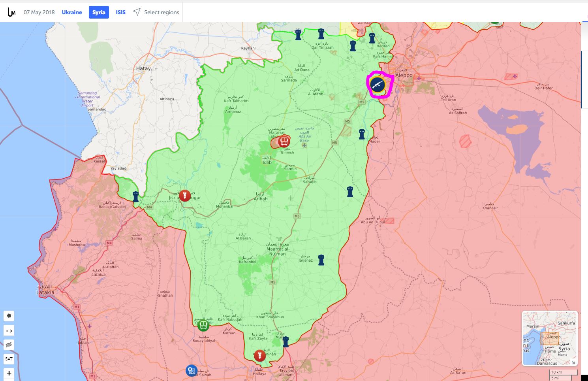Select the polygon draw tool
Viewport: 588px width, 381px height.
9,316
